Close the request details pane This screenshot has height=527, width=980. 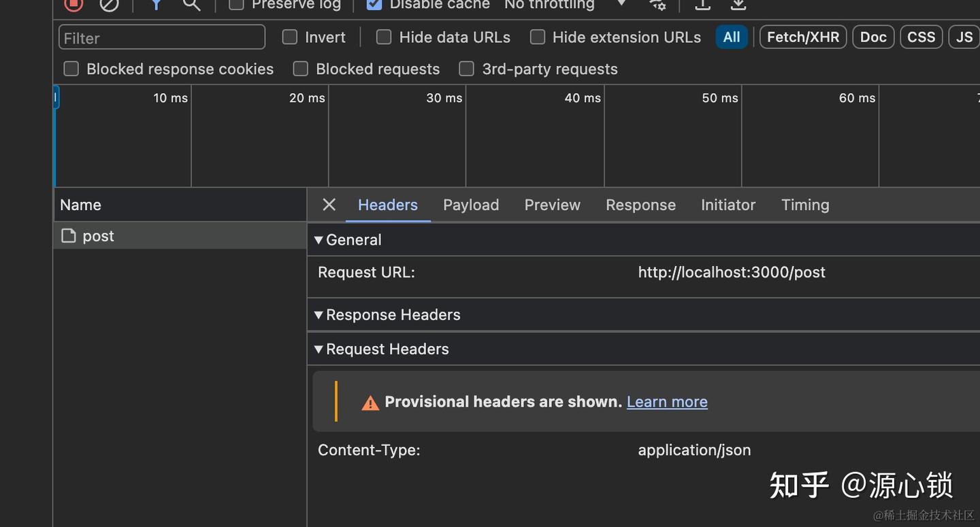[329, 205]
